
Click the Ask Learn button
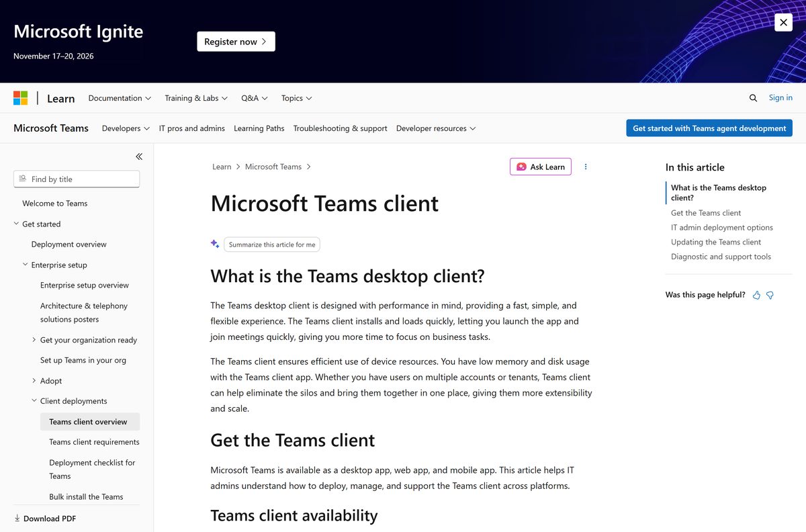(541, 167)
